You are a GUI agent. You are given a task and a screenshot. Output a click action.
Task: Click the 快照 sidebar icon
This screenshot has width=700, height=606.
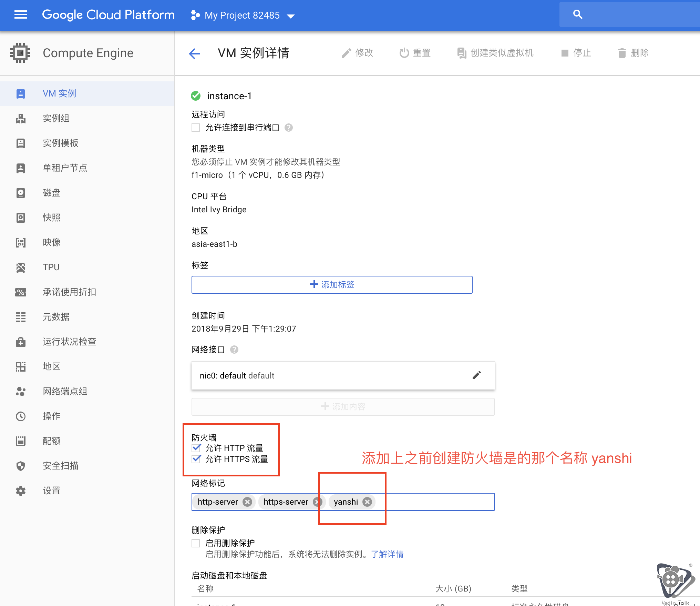[21, 217]
